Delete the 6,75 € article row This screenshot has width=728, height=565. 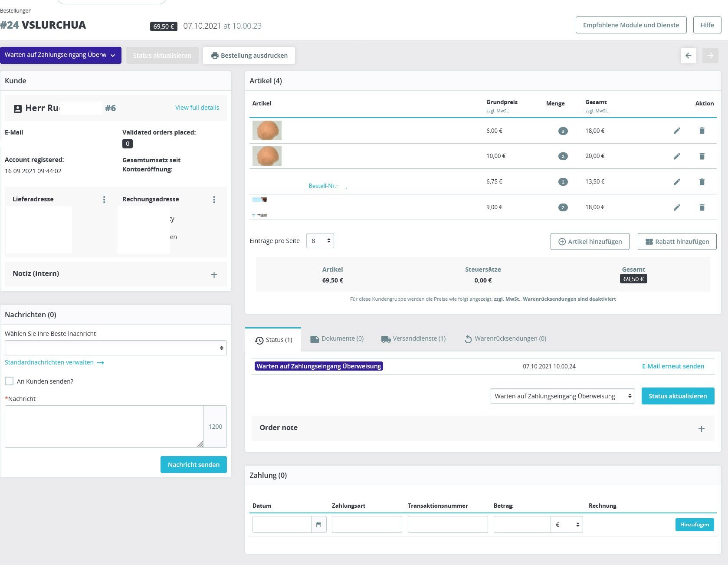click(x=702, y=182)
